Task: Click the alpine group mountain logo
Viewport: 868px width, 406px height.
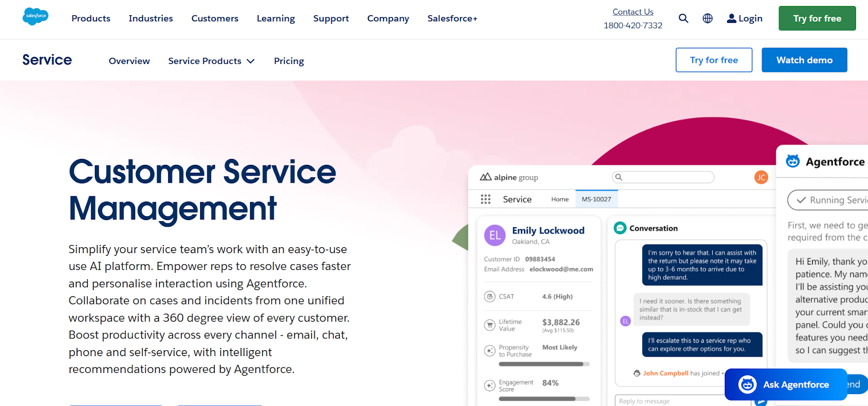Action: coord(486,177)
